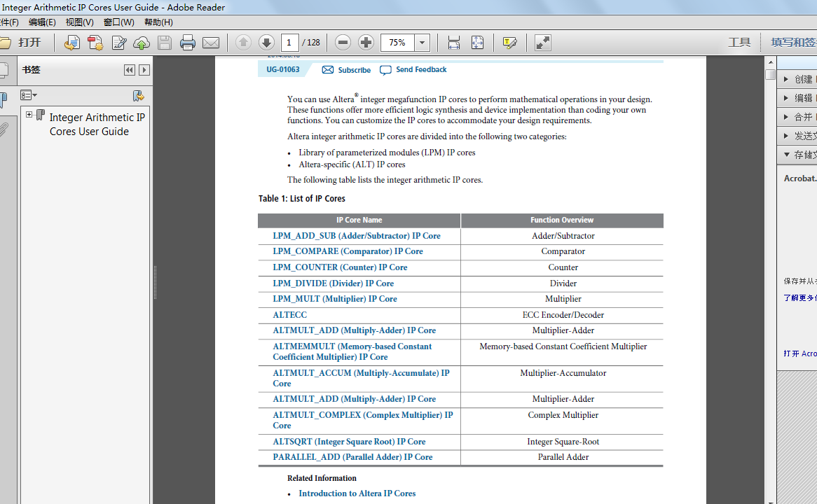817x504 pixels.
Task: Open LPM_COMPARE (Comparator) IP Core link
Action: tap(348, 251)
